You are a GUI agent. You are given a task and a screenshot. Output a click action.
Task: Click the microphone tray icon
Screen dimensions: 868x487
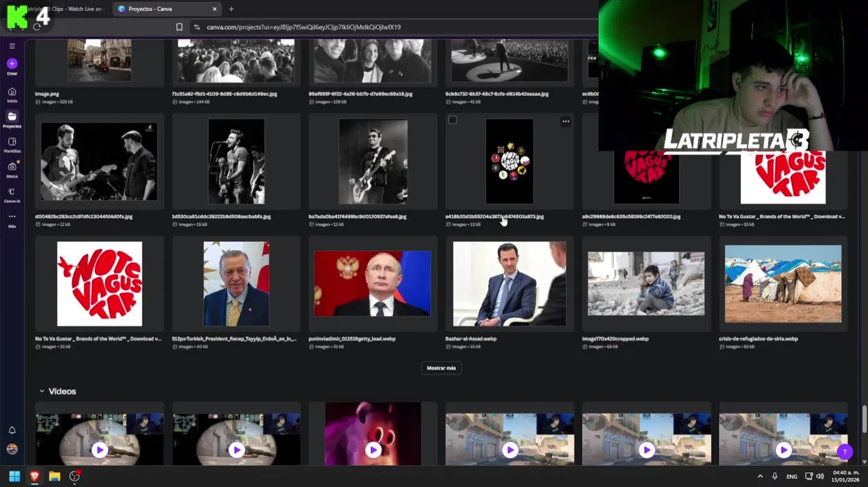click(775, 476)
